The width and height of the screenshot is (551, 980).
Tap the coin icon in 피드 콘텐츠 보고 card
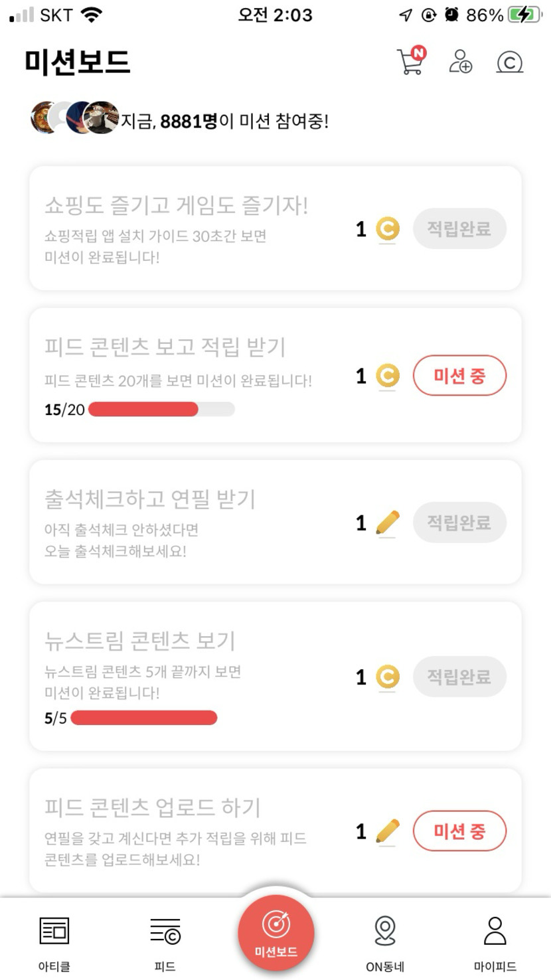[x=388, y=376]
